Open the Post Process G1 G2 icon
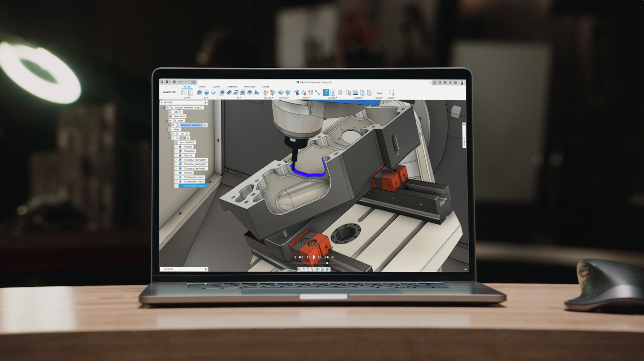The height and width of the screenshot is (361, 644). 333,93
